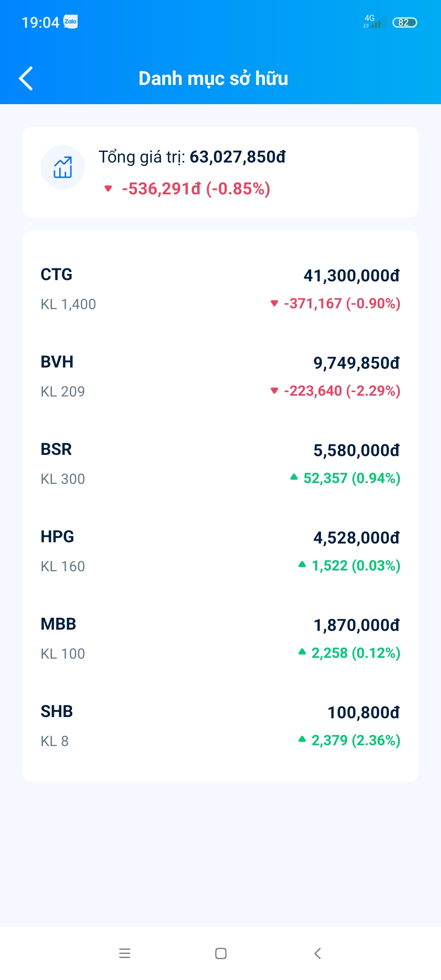This screenshot has width=441, height=980.
Task: Tap the Zalo notification icon
Action: (71, 22)
